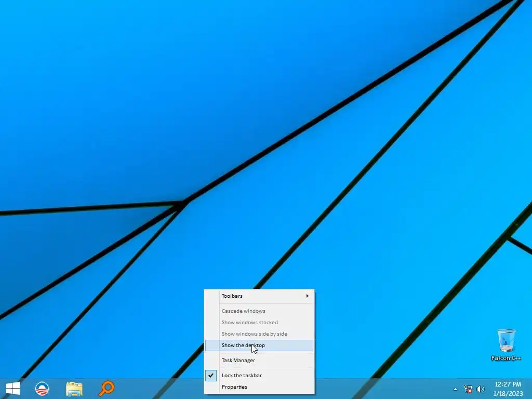The image size is (532, 399).
Task: Open taskbar Properties
Action: (259, 387)
